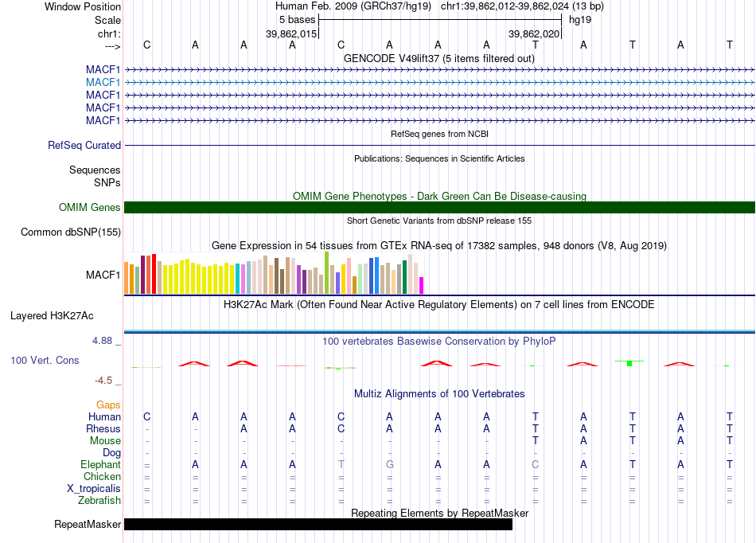Click the Common dbSNP(155) track label
756x543 pixels.
pos(70,232)
